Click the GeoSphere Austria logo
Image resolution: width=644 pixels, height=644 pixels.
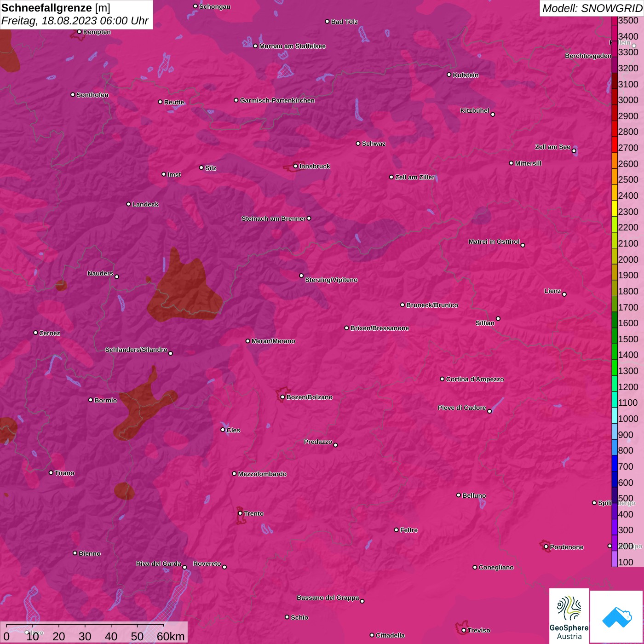click(x=569, y=615)
